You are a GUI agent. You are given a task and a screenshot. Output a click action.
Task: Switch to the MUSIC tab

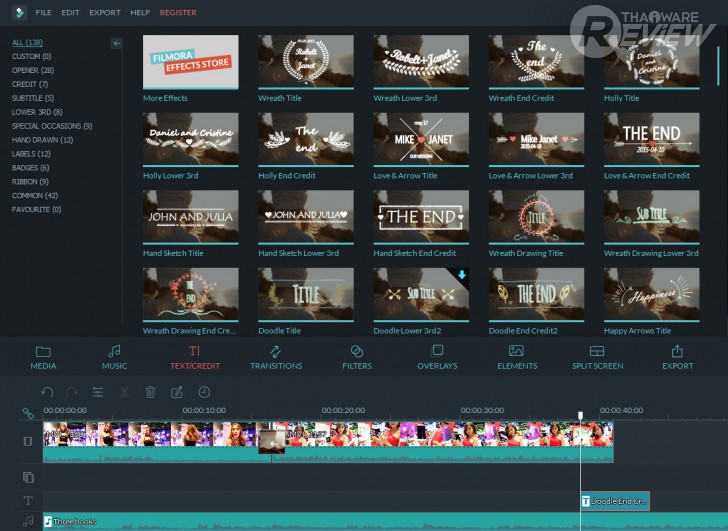click(x=114, y=357)
